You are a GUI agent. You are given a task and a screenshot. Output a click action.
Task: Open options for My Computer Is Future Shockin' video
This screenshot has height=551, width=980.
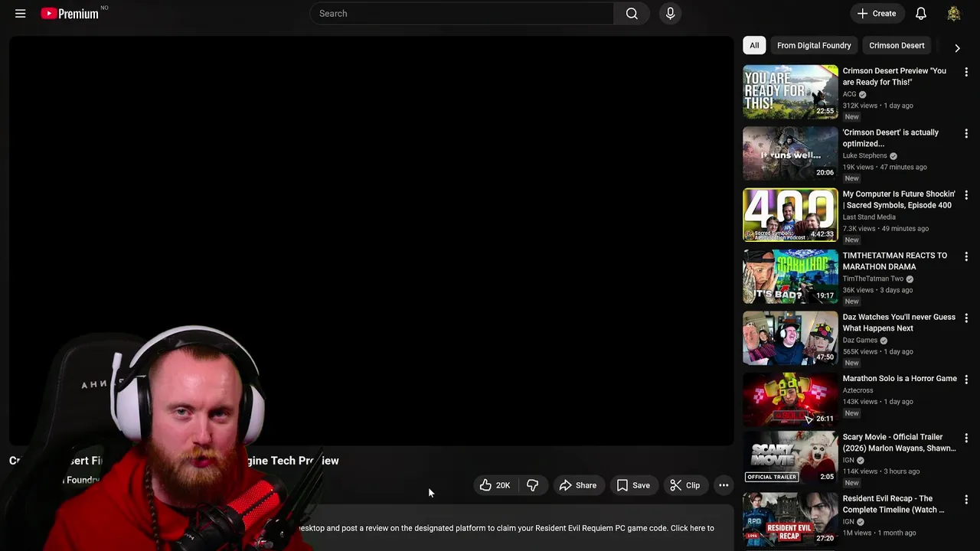pos(966,195)
